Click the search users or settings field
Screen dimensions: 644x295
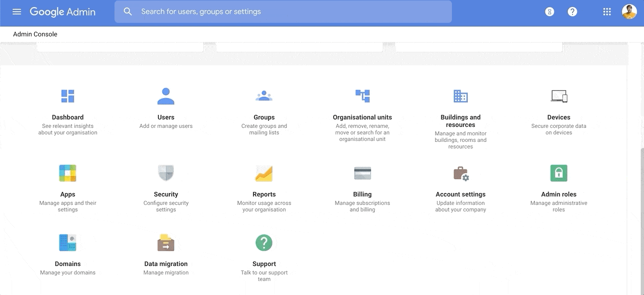point(283,12)
